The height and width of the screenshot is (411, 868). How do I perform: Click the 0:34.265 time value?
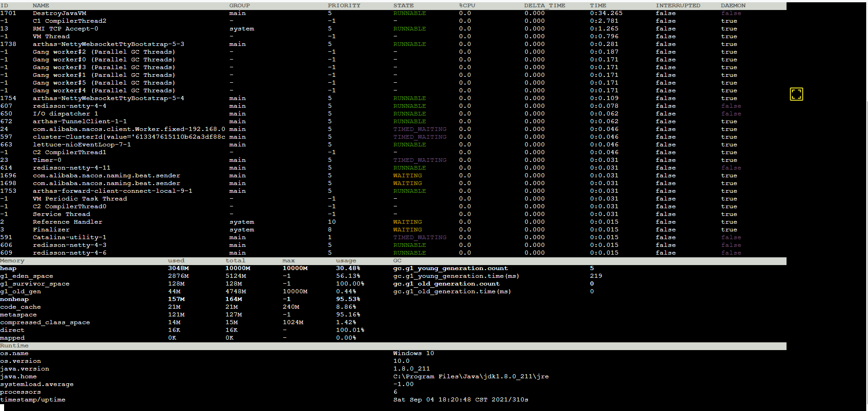tap(606, 13)
